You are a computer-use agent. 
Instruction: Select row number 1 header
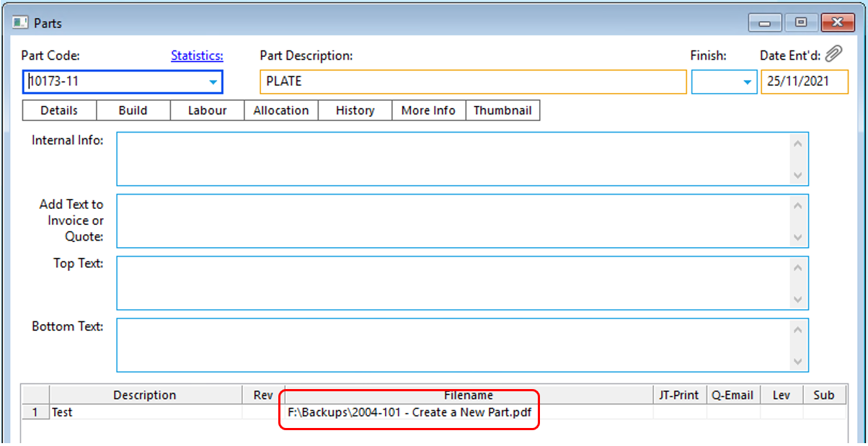pos(35,412)
